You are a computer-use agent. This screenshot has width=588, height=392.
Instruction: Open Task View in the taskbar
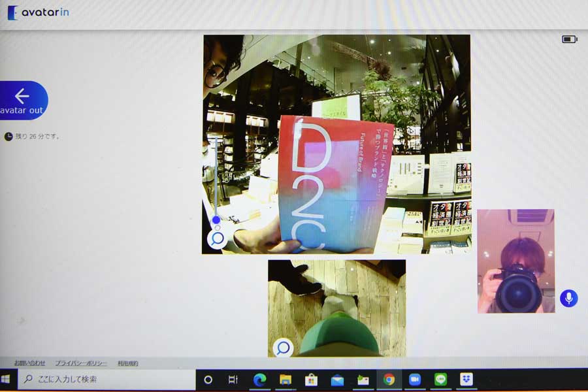[x=233, y=380]
